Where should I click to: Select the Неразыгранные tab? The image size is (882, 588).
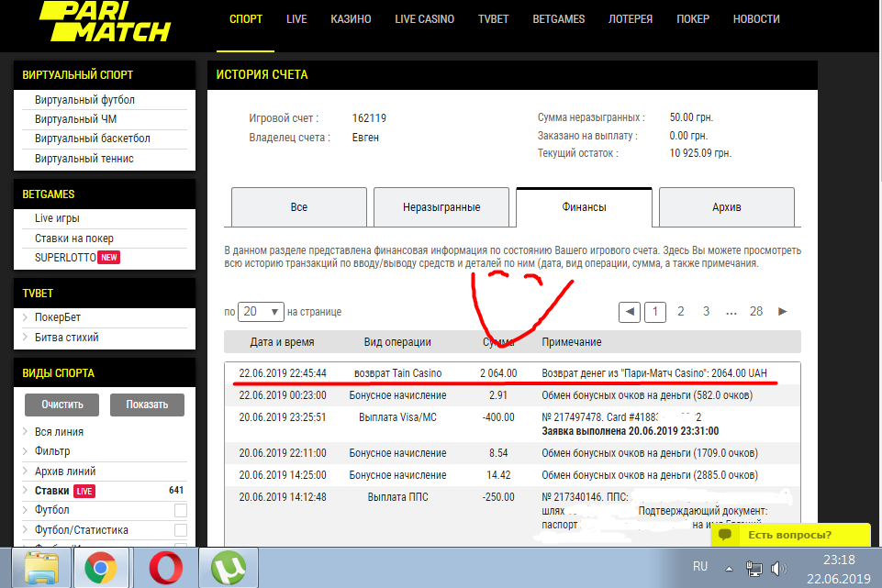click(441, 207)
